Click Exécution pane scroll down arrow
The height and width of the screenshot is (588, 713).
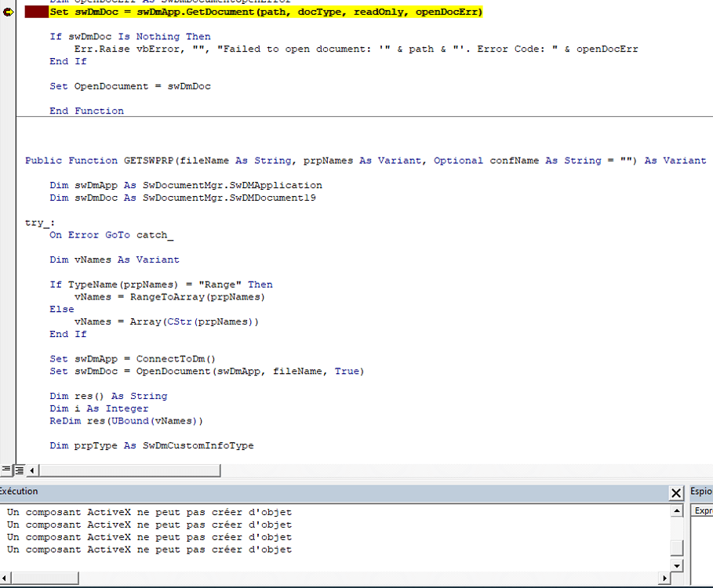(677, 566)
